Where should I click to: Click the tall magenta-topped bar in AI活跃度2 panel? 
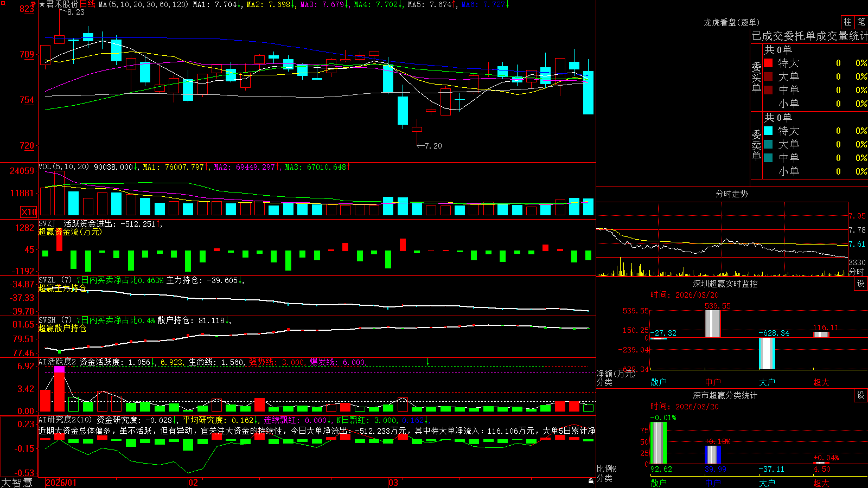click(60, 389)
